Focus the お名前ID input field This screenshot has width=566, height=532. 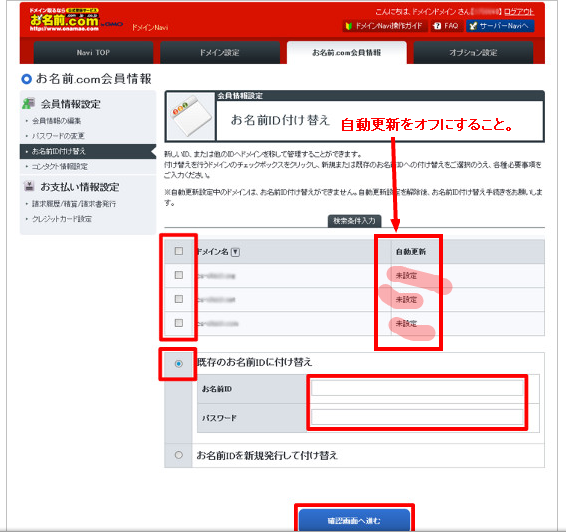tap(417, 388)
